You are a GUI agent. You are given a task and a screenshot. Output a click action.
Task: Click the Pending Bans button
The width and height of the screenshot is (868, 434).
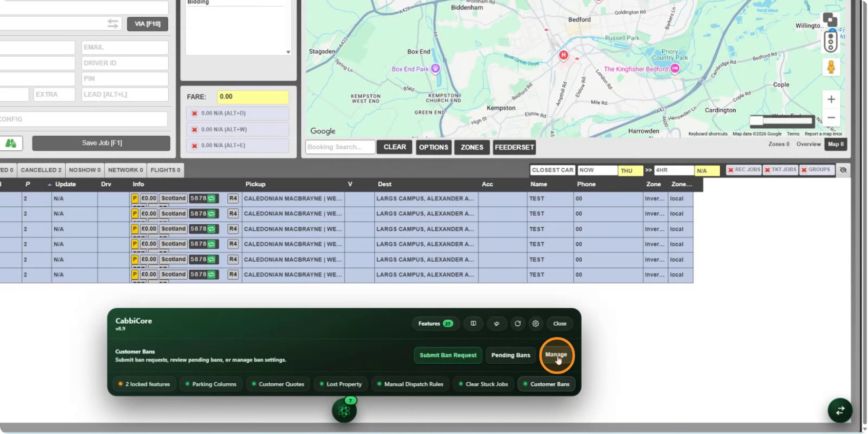[x=510, y=355]
